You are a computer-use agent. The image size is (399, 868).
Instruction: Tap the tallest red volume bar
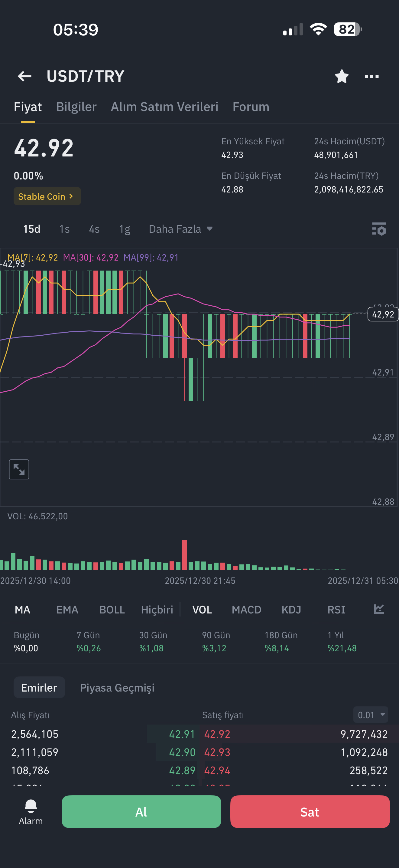coord(184,555)
